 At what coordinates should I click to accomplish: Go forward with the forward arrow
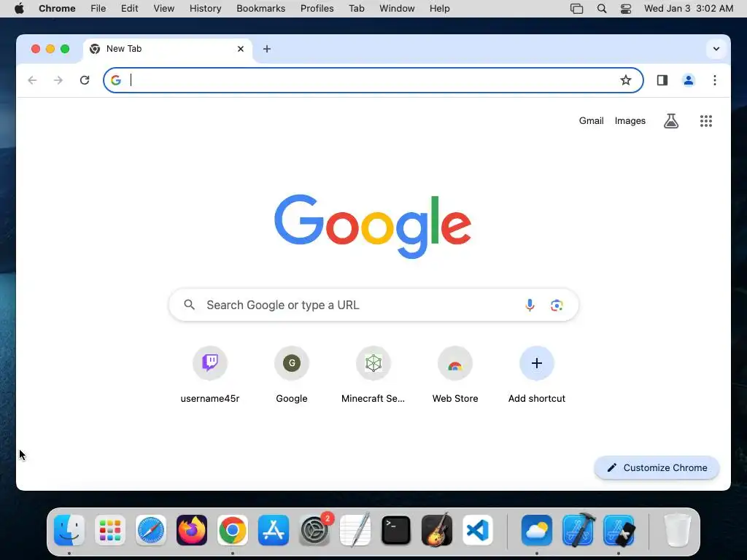coord(58,80)
